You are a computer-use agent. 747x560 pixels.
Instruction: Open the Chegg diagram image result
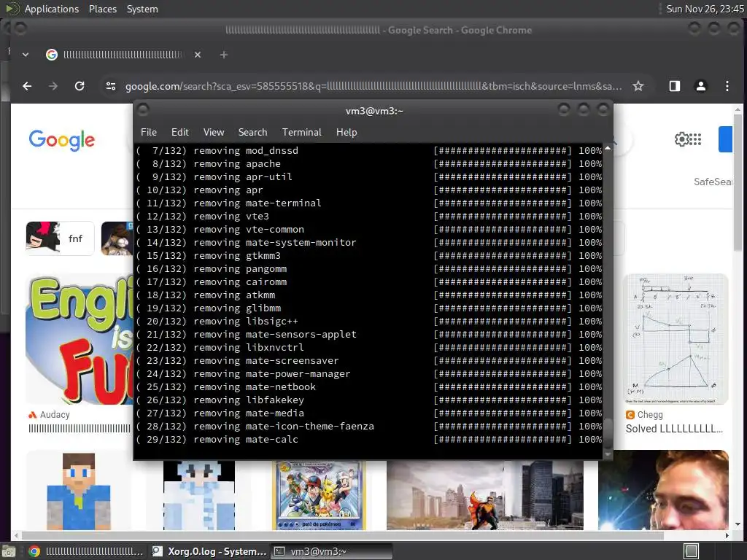676,338
